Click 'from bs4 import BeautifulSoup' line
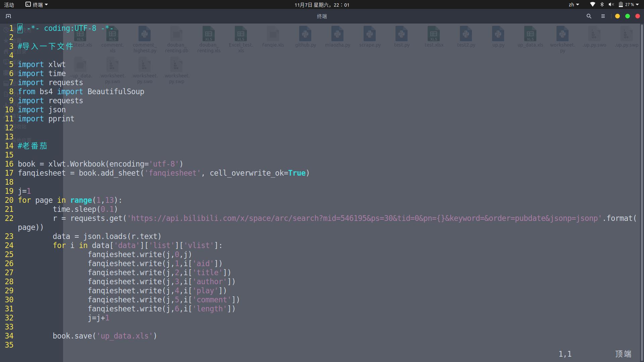 [x=81, y=92]
